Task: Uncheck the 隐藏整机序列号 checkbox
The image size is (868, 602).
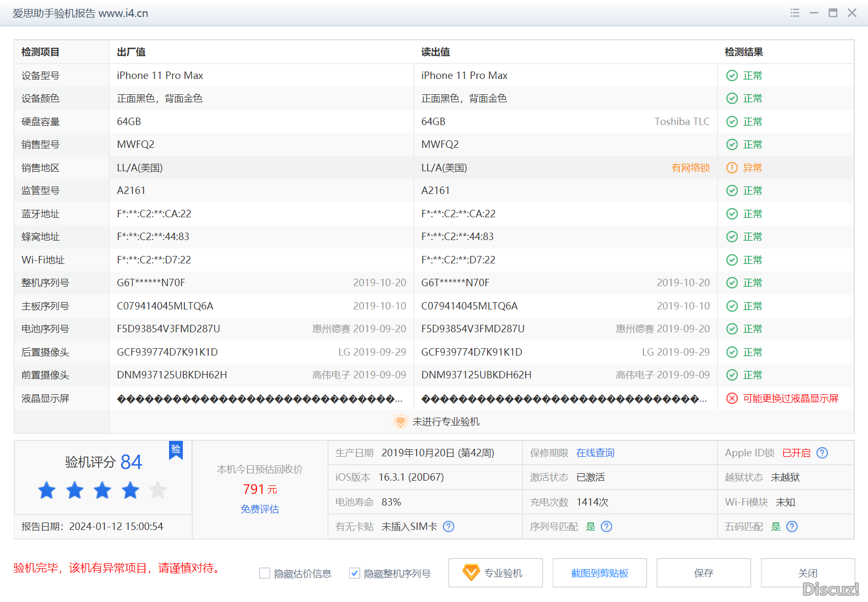Action: click(355, 573)
